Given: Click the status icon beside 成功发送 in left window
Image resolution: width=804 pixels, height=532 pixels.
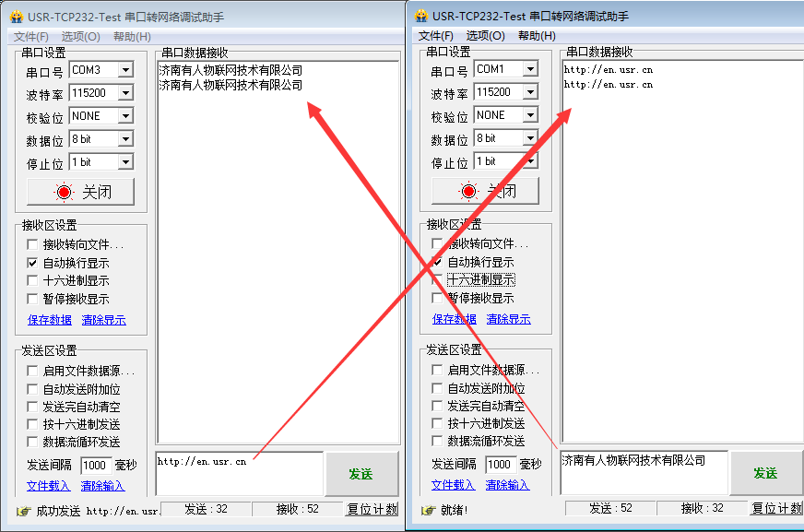Looking at the screenshot, I should [23, 511].
